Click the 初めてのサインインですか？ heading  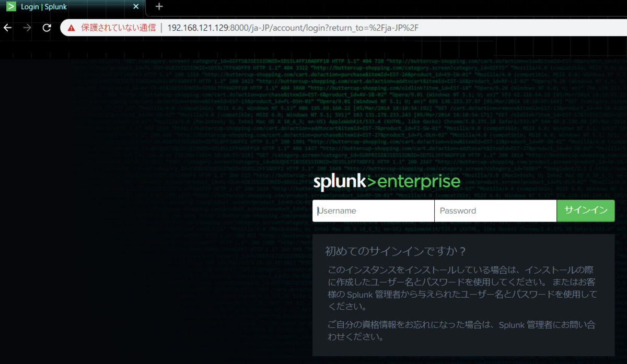[x=396, y=251]
